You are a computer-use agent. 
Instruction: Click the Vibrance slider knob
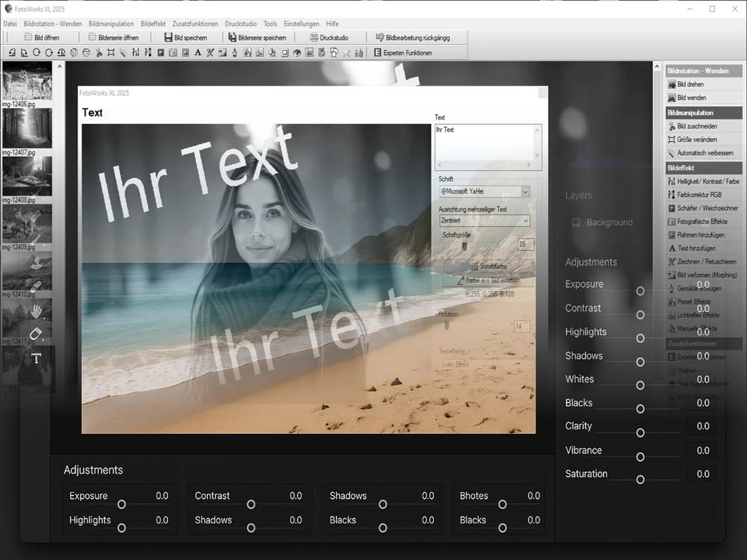click(640, 457)
